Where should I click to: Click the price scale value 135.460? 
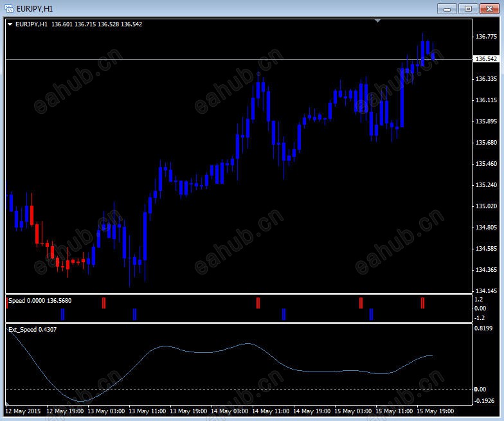(486, 163)
